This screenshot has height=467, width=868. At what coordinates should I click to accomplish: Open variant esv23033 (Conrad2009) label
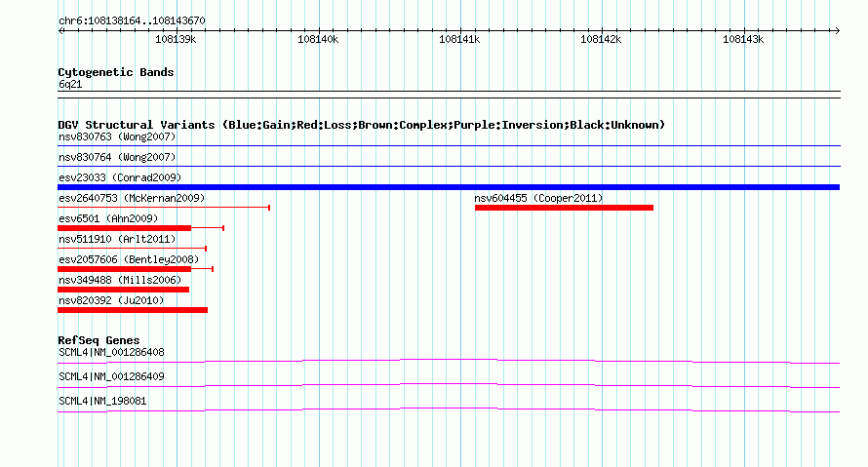(120, 177)
